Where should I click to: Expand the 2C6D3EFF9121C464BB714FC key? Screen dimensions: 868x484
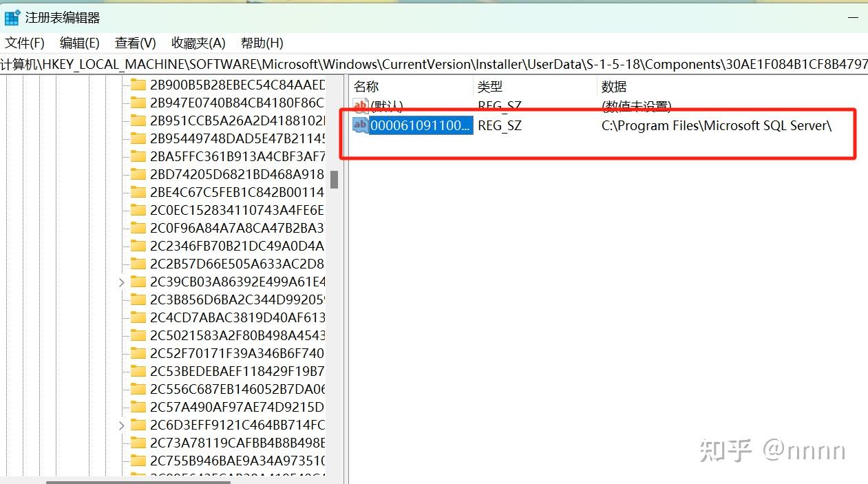coord(121,425)
